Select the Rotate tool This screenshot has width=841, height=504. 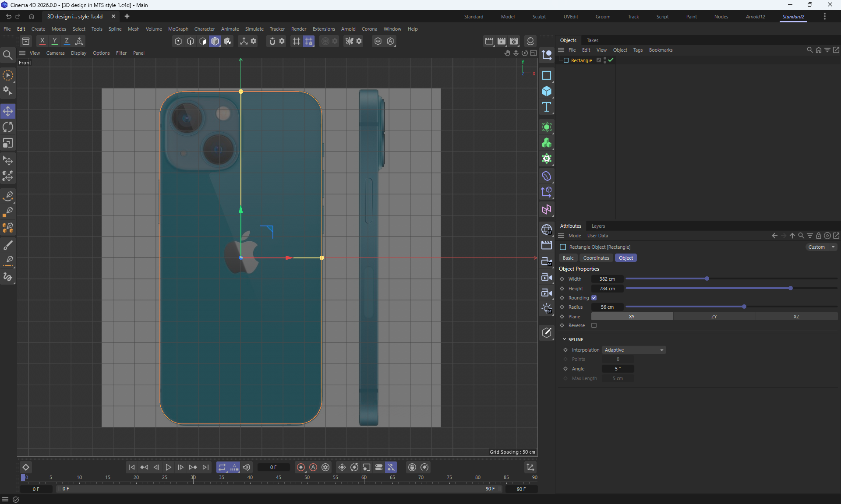(x=8, y=127)
